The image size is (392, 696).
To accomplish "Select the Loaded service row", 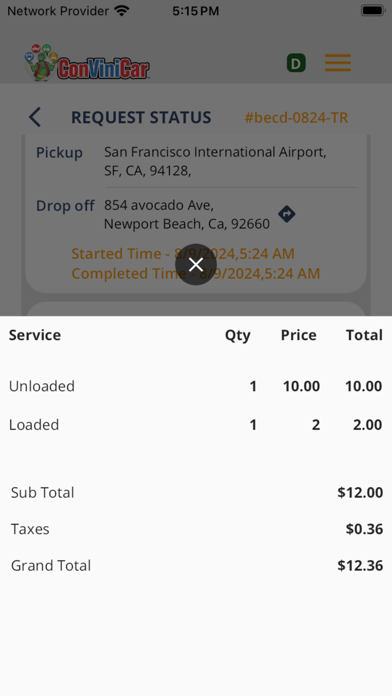I will [x=196, y=425].
